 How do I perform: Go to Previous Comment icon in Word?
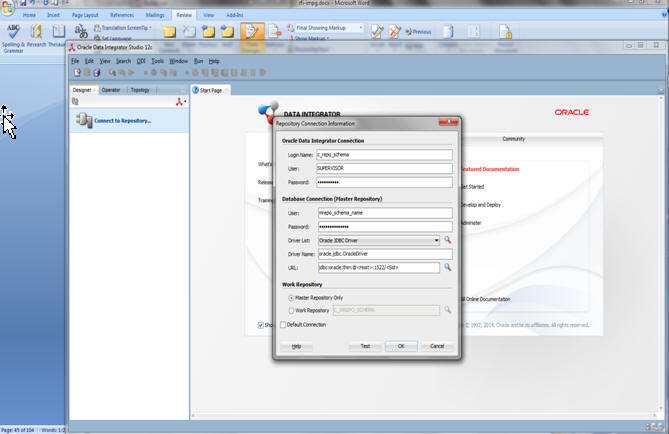(x=208, y=32)
